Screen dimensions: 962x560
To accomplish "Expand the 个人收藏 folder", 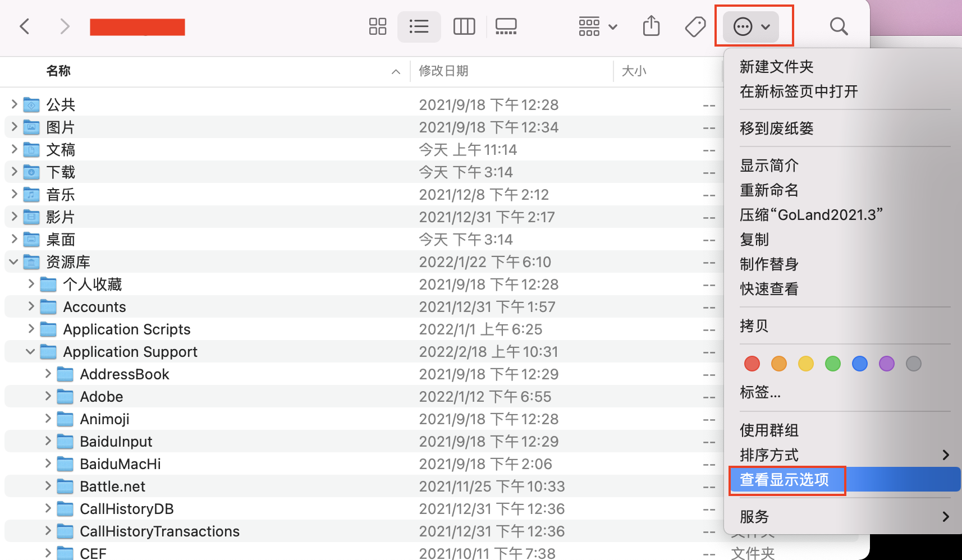I will 31,283.
